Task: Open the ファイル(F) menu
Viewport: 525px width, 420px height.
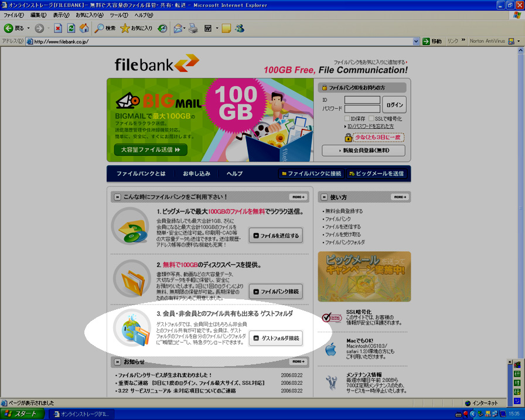Action: pyautogui.click(x=13, y=15)
